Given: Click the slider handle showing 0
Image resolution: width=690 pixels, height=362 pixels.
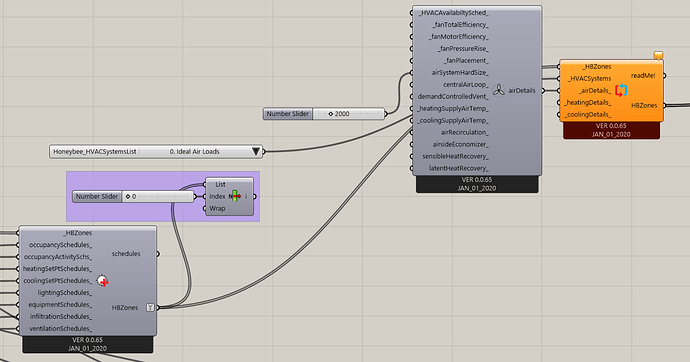Looking at the screenshot, I should pyautogui.click(x=128, y=197).
